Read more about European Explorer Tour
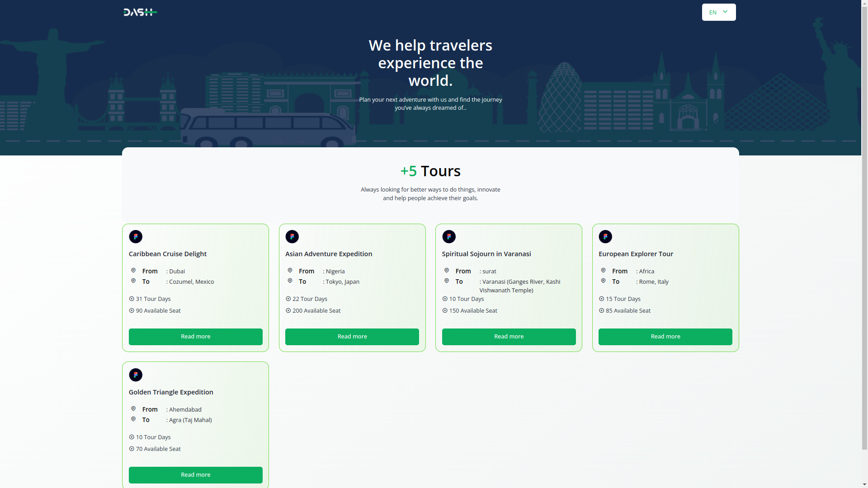 click(x=665, y=337)
